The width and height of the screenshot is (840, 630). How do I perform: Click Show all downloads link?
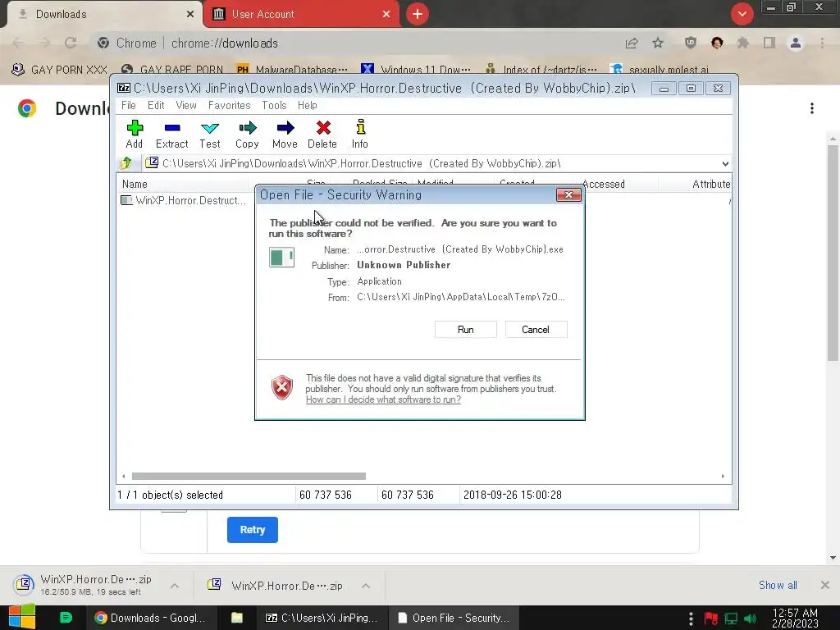click(778, 585)
